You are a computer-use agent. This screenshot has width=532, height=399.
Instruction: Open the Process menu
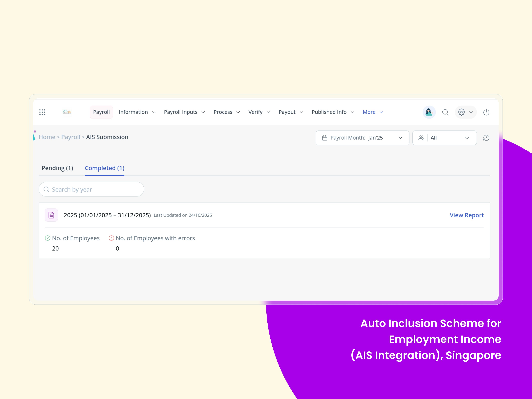(227, 112)
